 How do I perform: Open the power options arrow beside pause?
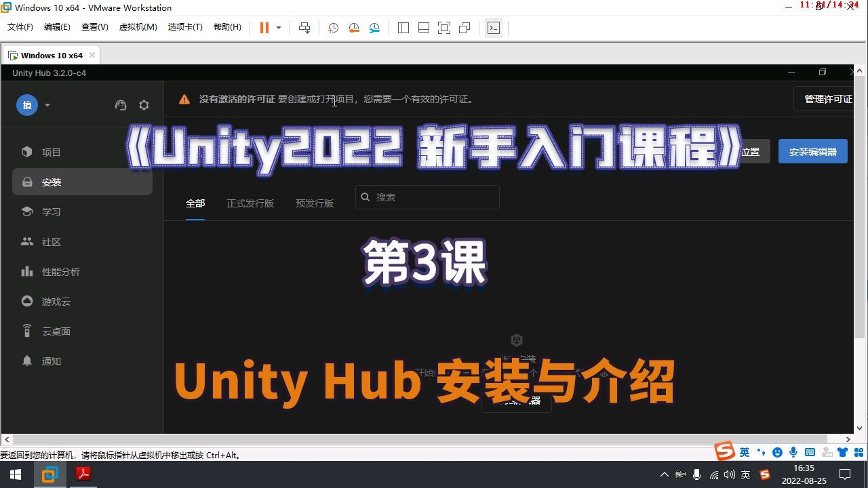click(x=278, y=28)
